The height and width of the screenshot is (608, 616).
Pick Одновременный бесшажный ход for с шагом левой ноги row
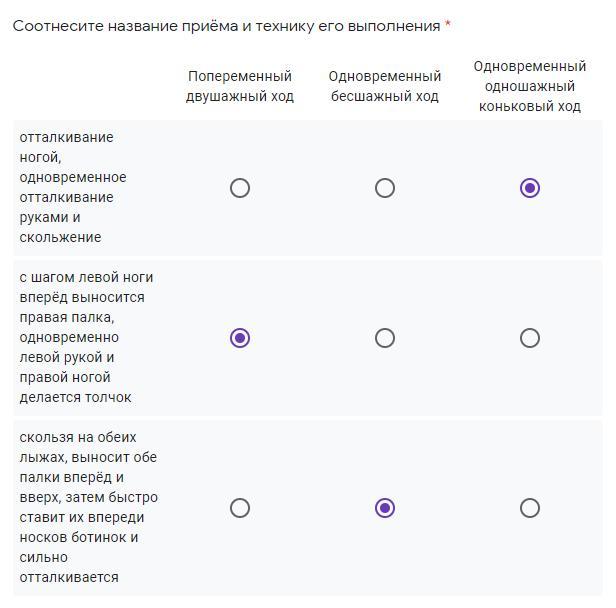click(x=385, y=338)
